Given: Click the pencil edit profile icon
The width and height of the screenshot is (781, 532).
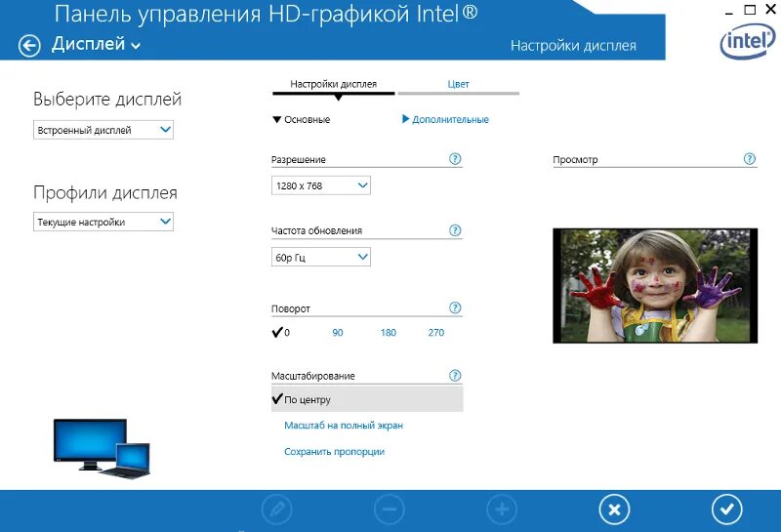Looking at the screenshot, I should [x=276, y=510].
